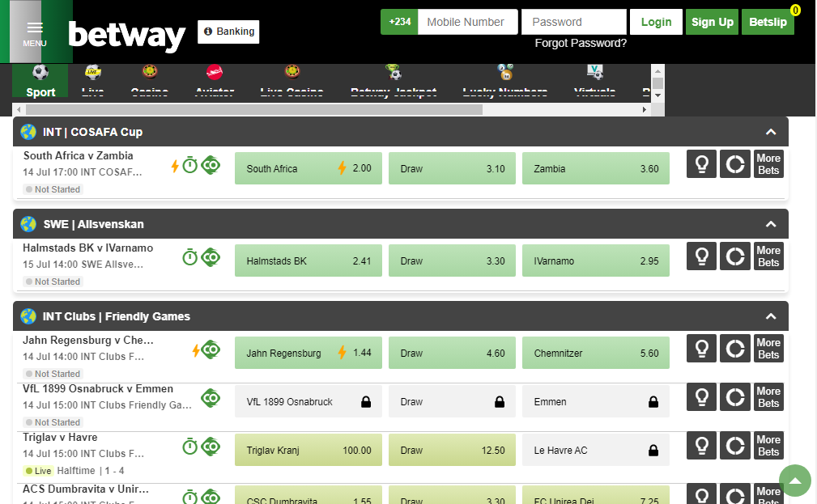Collapse the INT COSAFA Cup section
This screenshot has width=817, height=504.
(771, 132)
